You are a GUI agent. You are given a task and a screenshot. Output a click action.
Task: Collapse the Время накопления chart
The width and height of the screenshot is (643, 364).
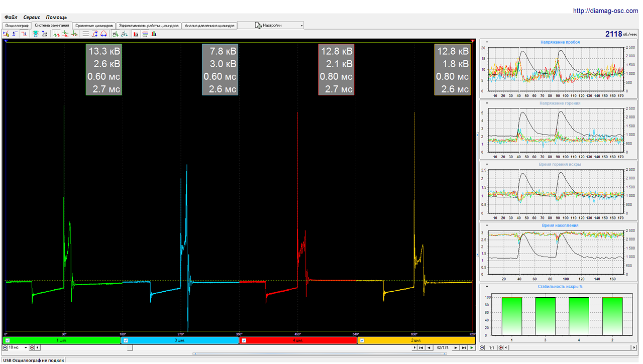(487, 225)
